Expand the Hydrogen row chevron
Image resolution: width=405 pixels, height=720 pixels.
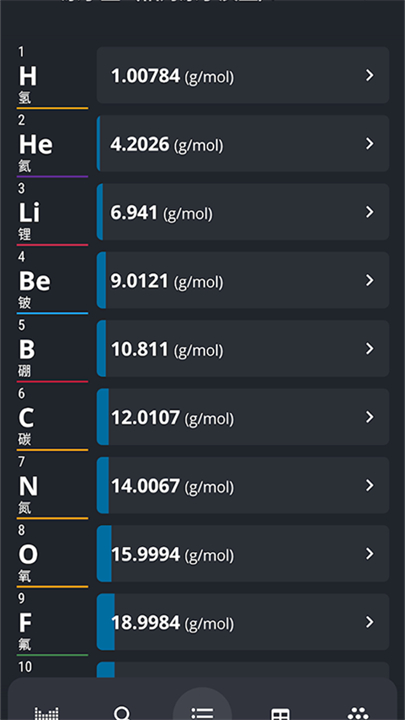point(370,75)
